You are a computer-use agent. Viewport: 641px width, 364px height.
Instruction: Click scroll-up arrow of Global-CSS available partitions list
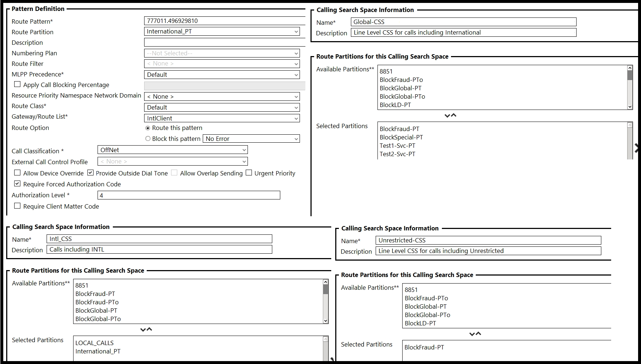(630, 68)
